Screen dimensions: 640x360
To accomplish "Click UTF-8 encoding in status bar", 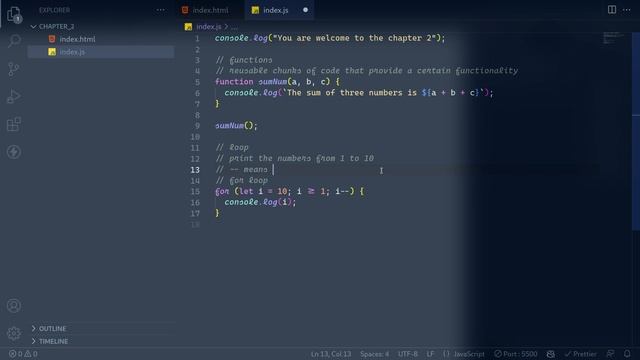I will pyautogui.click(x=407, y=354).
